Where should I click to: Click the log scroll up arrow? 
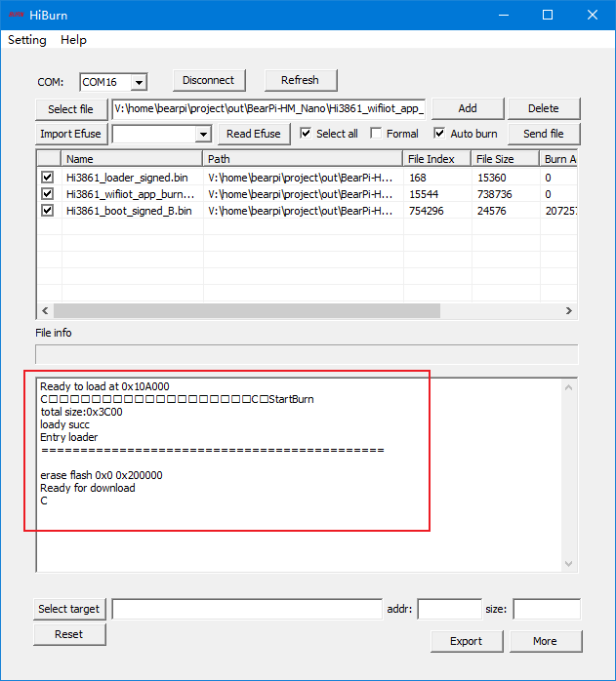(x=568, y=387)
